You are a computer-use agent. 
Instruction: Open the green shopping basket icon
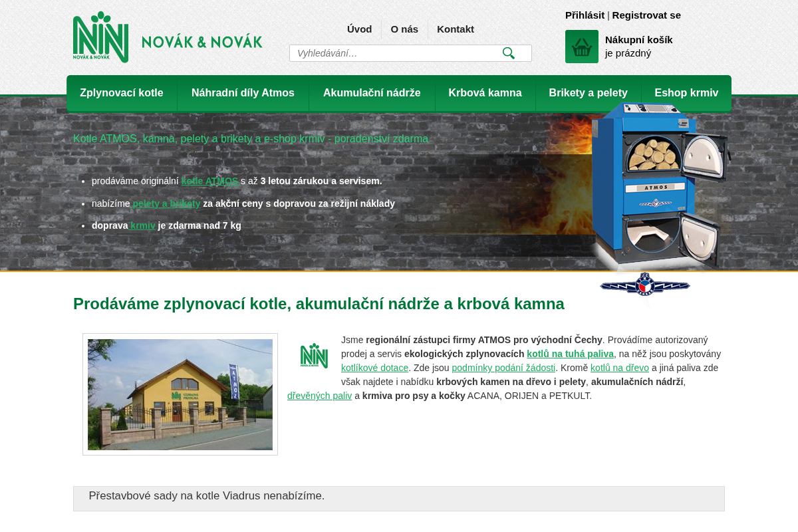[582, 47]
